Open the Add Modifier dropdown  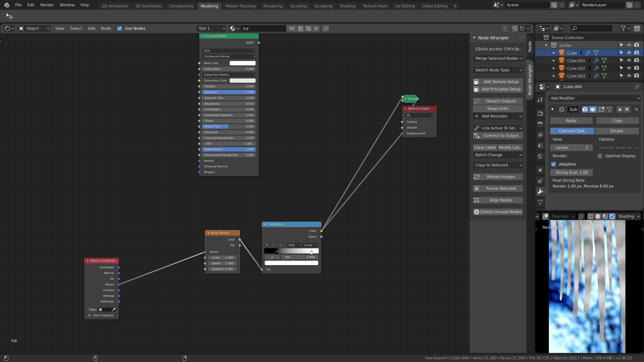[x=594, y=98]
